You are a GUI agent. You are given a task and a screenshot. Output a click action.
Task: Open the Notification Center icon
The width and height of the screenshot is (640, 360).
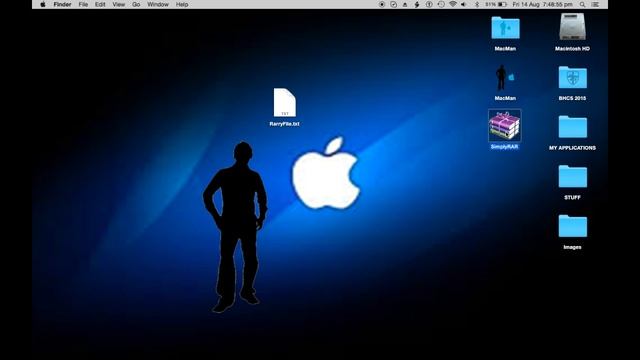(x=596, y=4)
